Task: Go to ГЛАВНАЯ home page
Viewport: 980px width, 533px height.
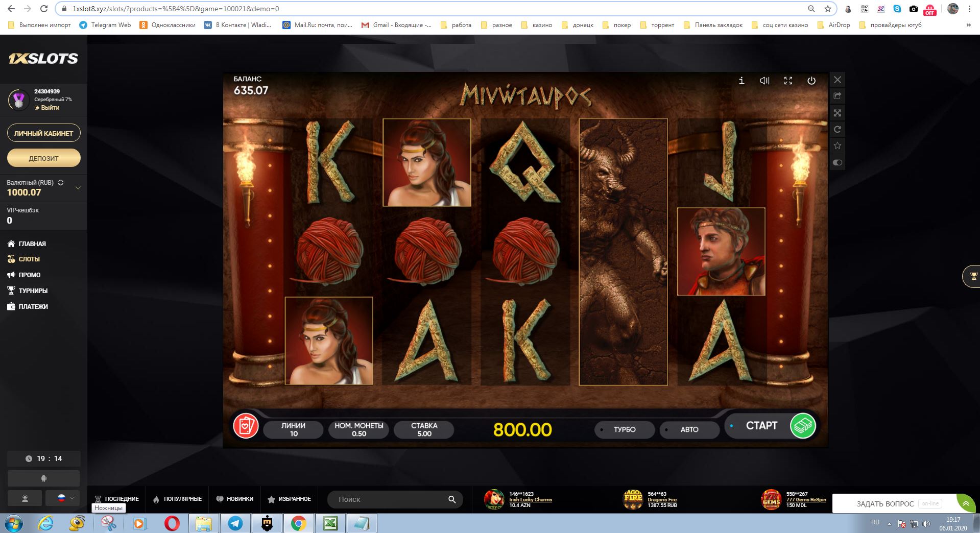Action: (27, 244)
